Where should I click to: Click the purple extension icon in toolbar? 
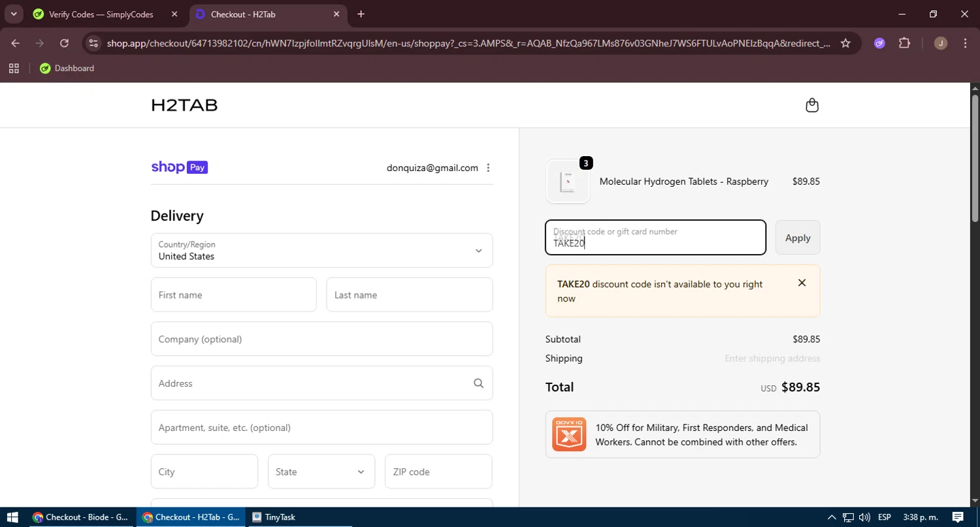coord(879,43)
